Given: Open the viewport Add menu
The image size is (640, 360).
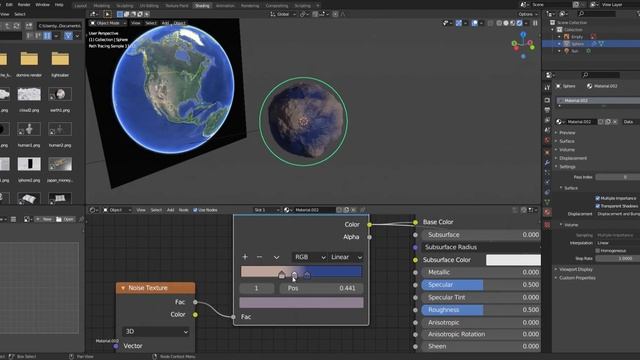Looking at the screenshot, I should tap(165, 23).
